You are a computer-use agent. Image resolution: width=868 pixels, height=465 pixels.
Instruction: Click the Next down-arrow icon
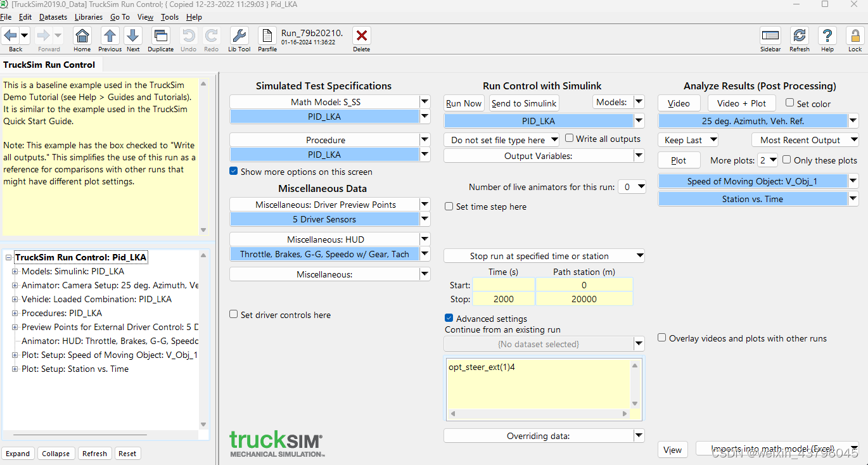coord(133,35)
